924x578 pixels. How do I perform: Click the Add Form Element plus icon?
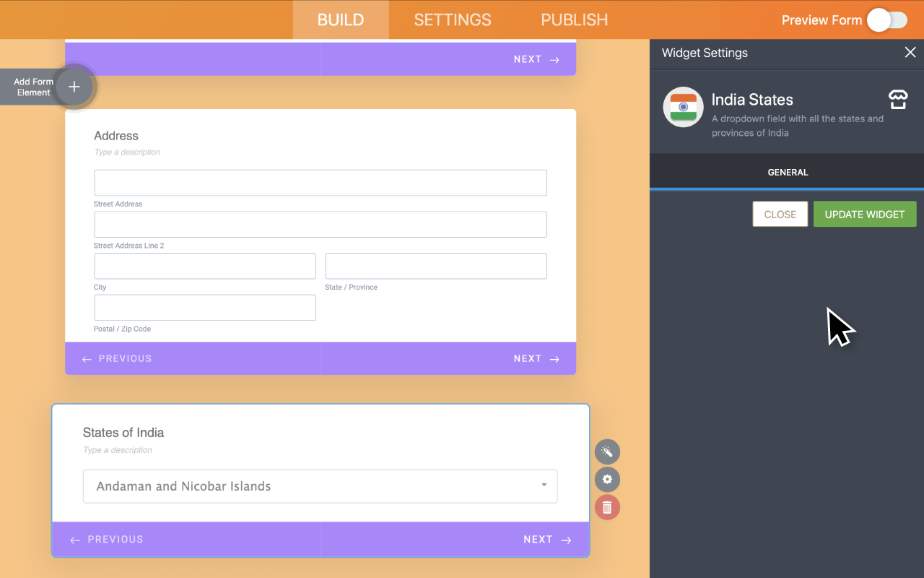(74, 86)
